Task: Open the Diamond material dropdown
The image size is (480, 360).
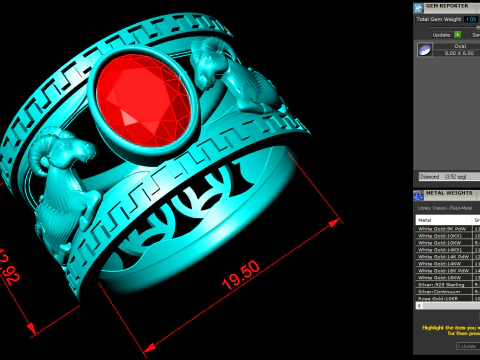Action: coord(449,176)
